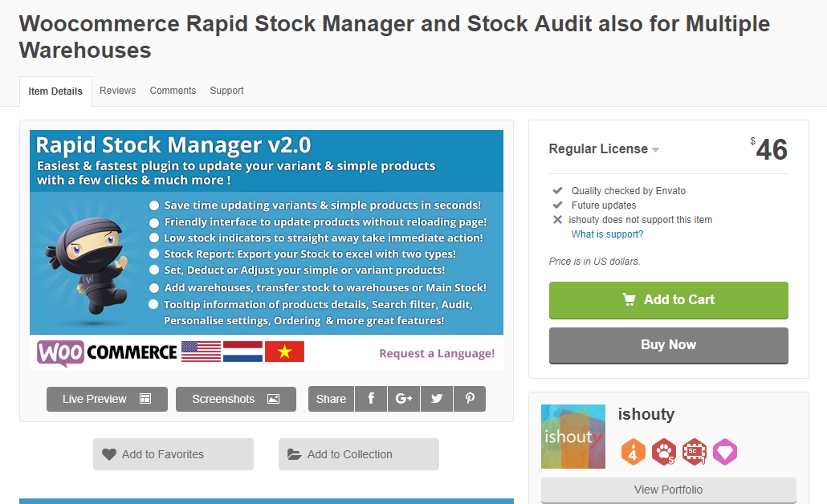827x504 pixels.
Task: Open the Comments tab
Action: click(x=173, y=91)
